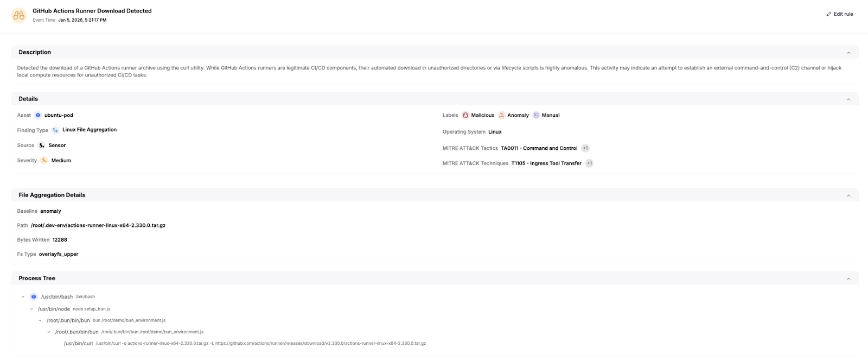The width and height of the screenshot is (868, 360).
Task: Click the Sensor source icon
Action: point(42,146)
